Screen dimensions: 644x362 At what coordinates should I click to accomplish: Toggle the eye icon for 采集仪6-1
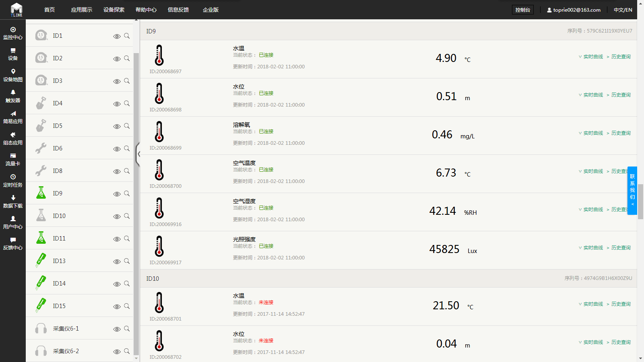[117, 329]
